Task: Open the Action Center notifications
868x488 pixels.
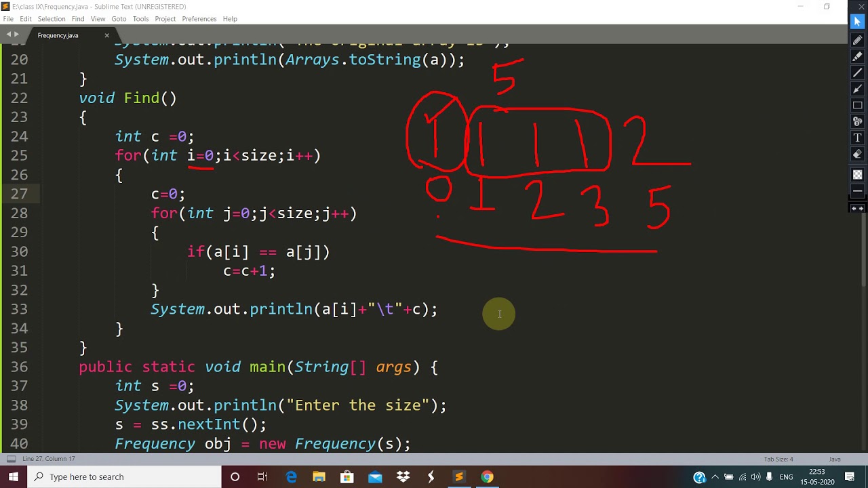Action: click(x=850, y=476)
